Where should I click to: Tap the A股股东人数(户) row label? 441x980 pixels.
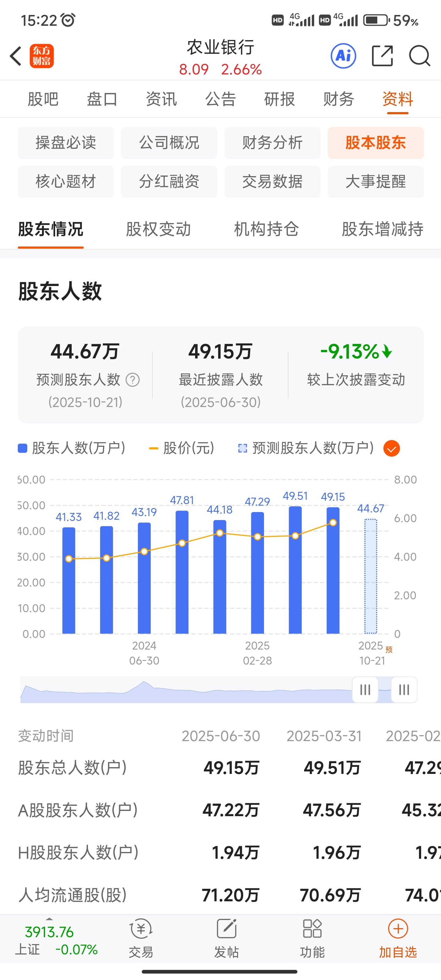click(77, 810)
